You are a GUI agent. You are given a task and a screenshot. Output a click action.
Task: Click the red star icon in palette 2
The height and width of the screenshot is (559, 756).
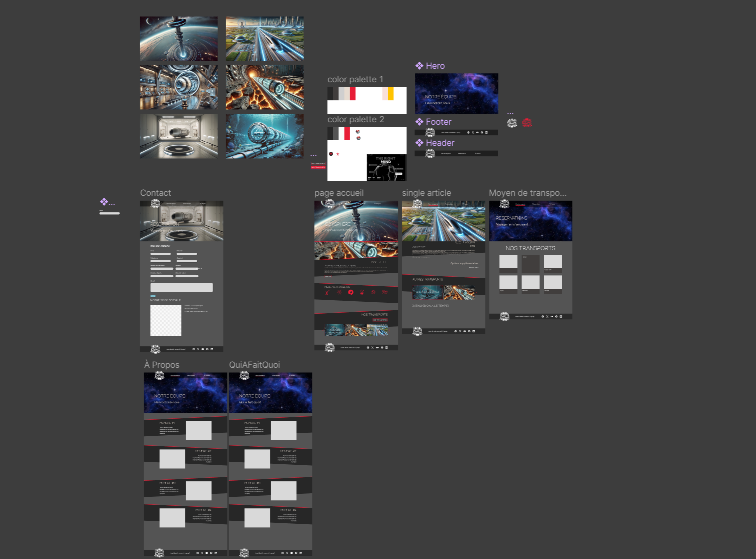click(x=338, y=154)
